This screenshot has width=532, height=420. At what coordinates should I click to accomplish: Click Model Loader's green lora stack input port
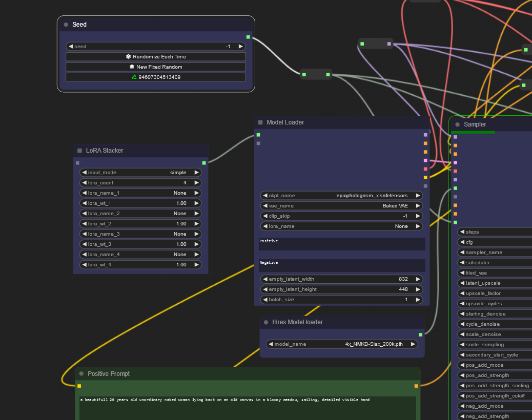[258, 135]
